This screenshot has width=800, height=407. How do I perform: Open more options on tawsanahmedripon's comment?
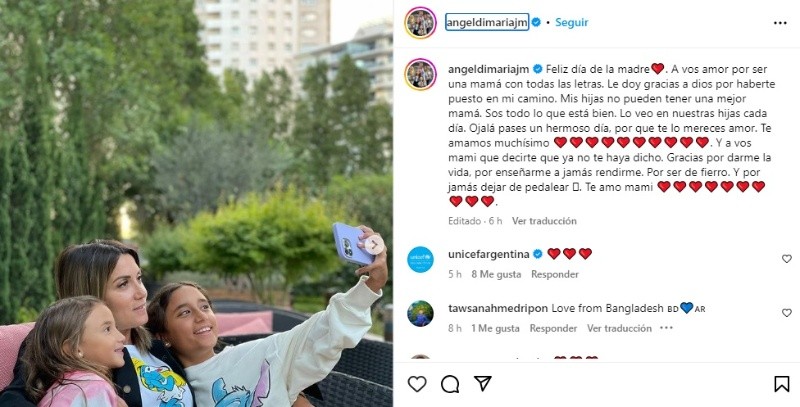coord(666,328)
